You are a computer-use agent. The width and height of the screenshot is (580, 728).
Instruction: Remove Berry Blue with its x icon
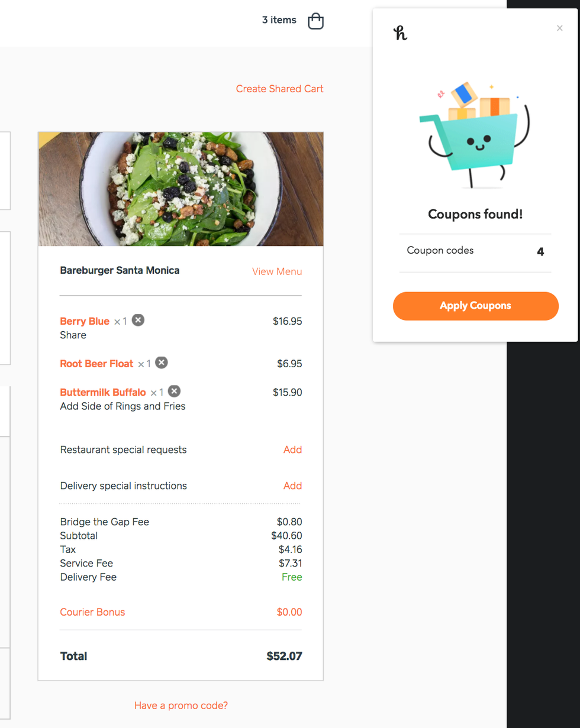pos(138,321)
